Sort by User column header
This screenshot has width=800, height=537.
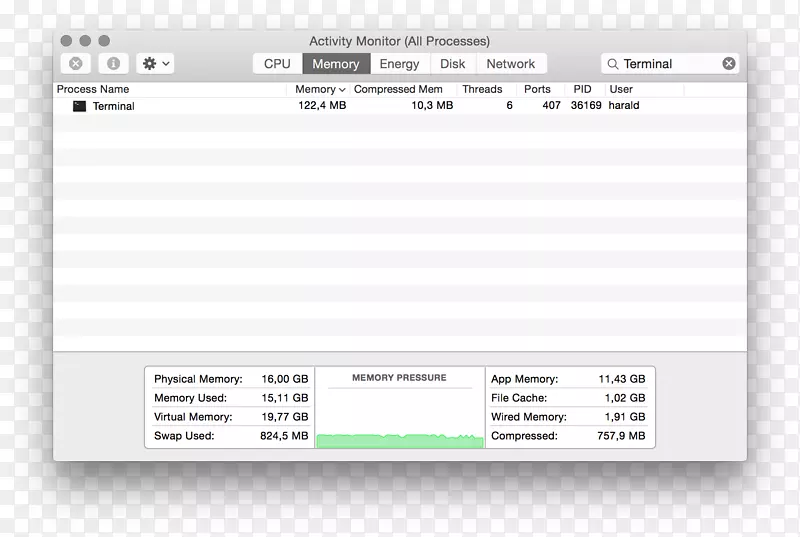point(644,89)
